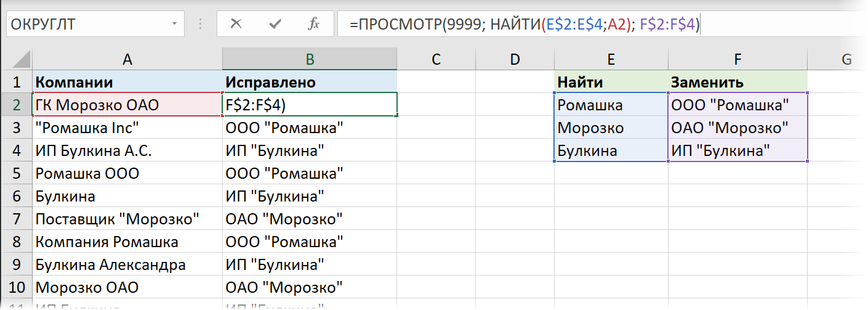Image resolution: width=868 pixels, height=310 pixels.
Task: Confirm formula entry with the checkmark icon
Action: click(x=275, y=24)
